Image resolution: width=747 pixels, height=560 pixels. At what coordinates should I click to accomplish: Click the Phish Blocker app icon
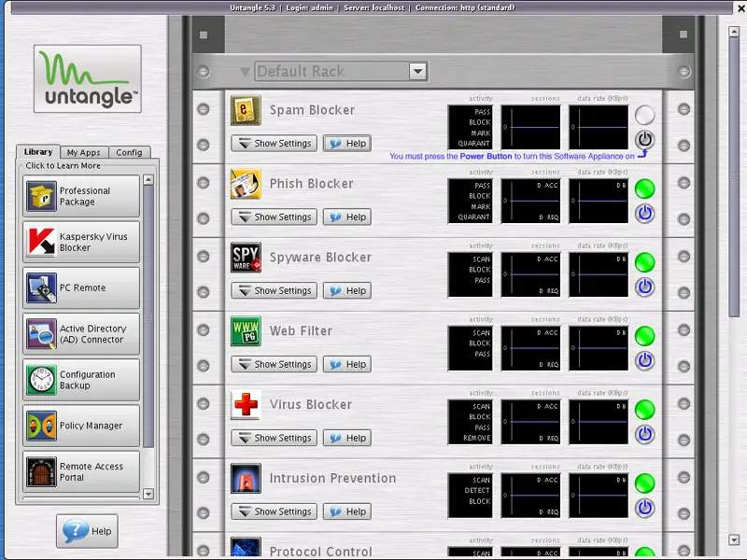coord(246,184)
